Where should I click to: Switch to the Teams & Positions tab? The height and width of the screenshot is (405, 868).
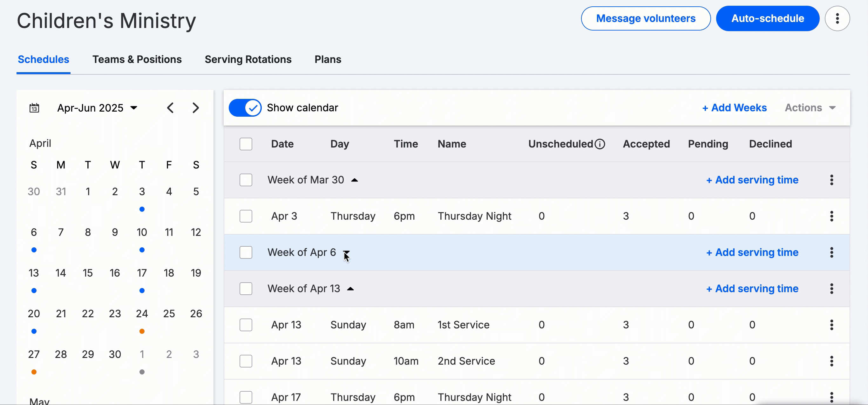pyautogui.click(x=138, y=59)
